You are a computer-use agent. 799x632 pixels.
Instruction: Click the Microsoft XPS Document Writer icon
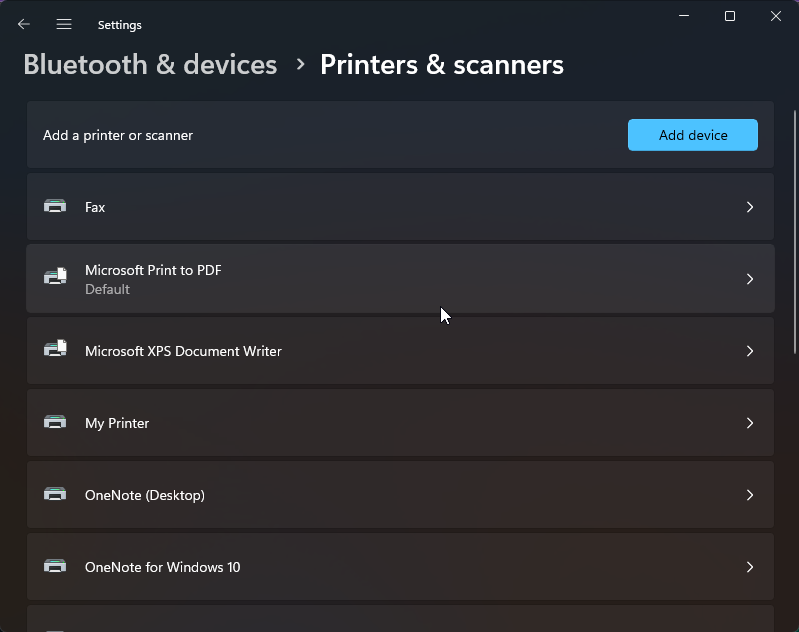point(55,349)
